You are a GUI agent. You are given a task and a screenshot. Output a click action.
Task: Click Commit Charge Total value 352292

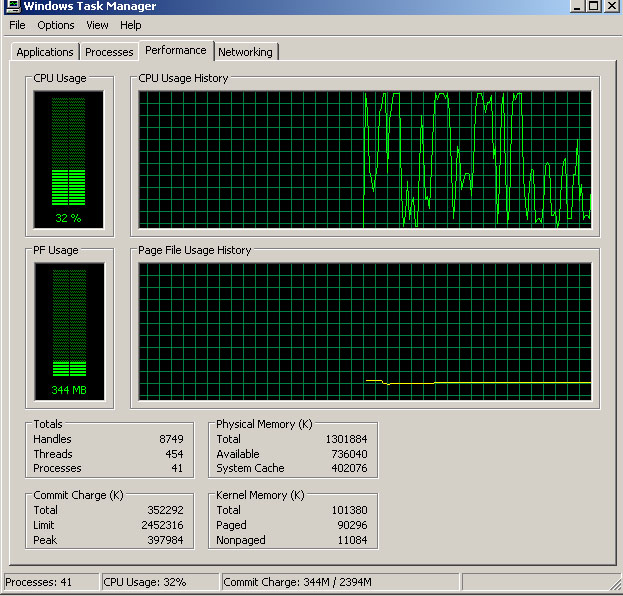[x=165, y=510]
